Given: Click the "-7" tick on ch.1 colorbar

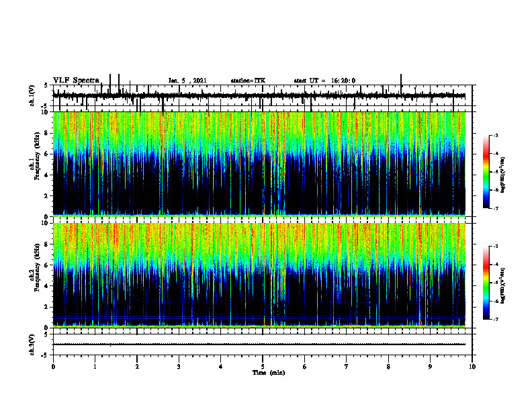Looking at the screenshot, I should (495, 208).
